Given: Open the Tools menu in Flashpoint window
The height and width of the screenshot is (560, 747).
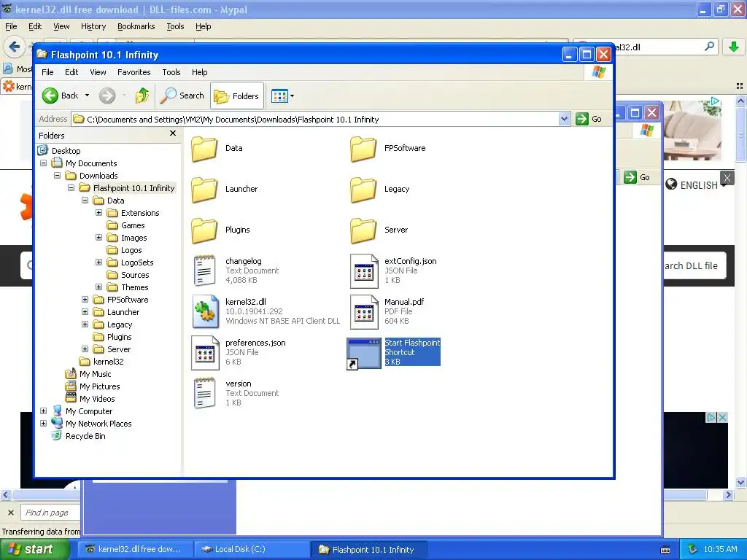Looking at the screenshot, I should point(171,72).
